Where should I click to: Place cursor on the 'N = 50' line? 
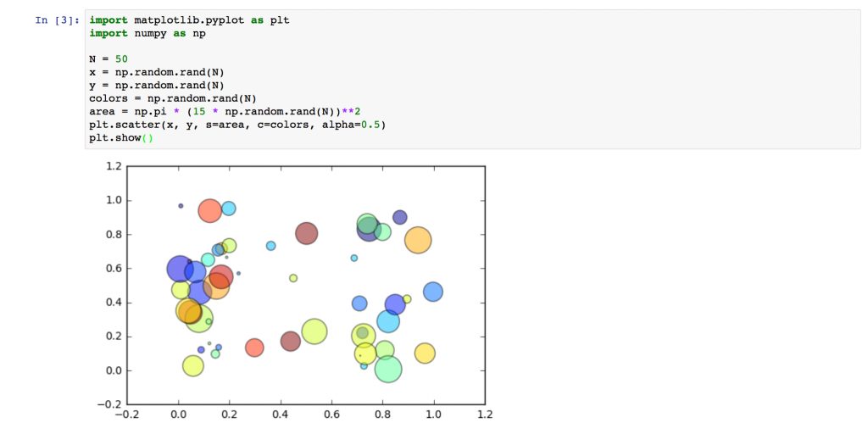tap(108, 59)
